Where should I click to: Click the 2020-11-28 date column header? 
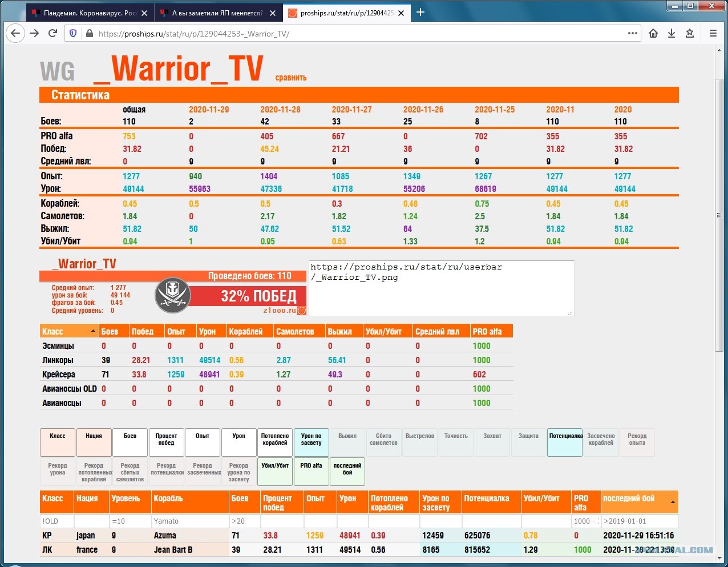point(280,110)
